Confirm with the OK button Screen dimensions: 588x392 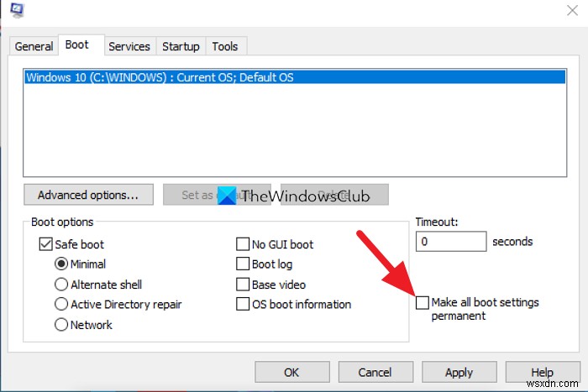292,372
